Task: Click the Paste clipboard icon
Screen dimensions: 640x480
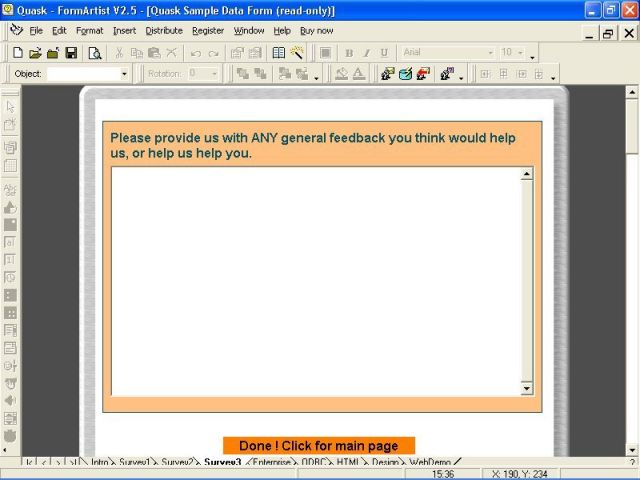Action: tap(154, 53)
